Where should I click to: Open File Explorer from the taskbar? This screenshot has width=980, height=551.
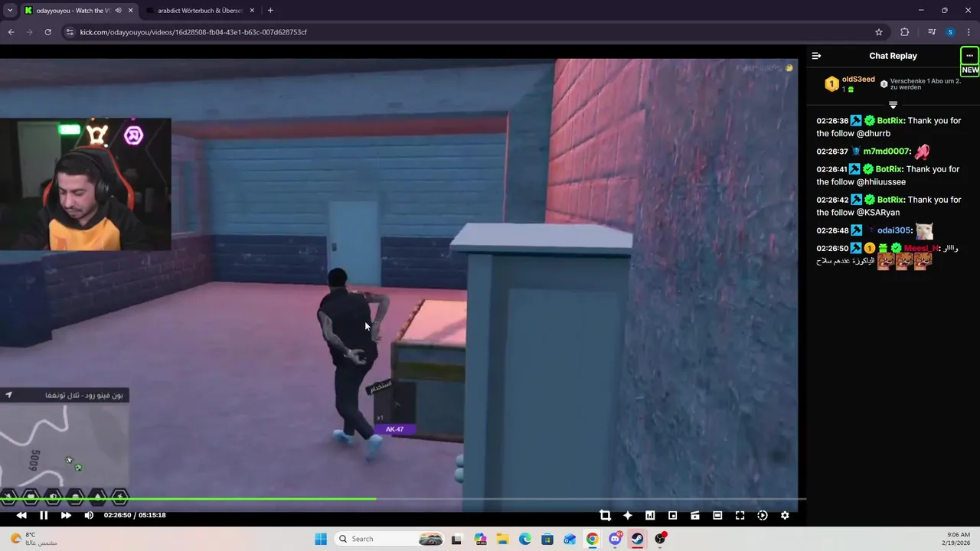[x=503, y=539]
